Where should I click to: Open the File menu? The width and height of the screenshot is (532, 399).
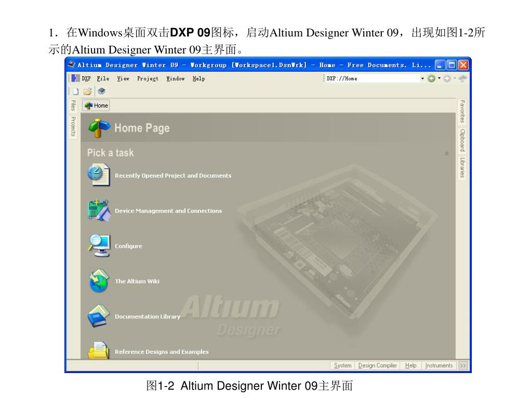coord(103,79)
